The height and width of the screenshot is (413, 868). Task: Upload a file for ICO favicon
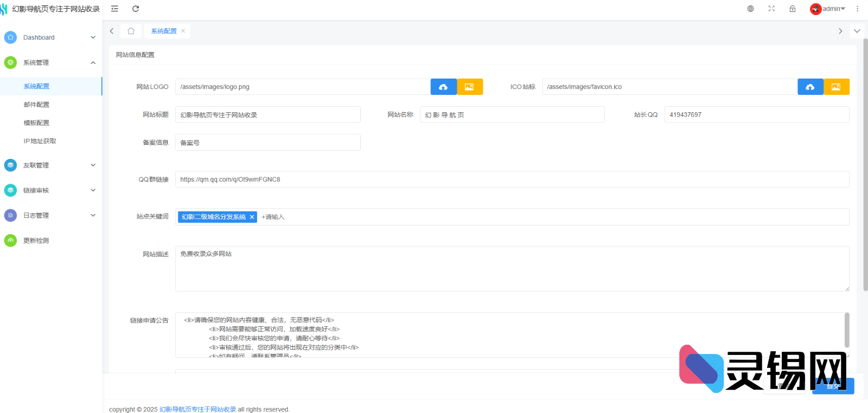click(x=810, y=87)
